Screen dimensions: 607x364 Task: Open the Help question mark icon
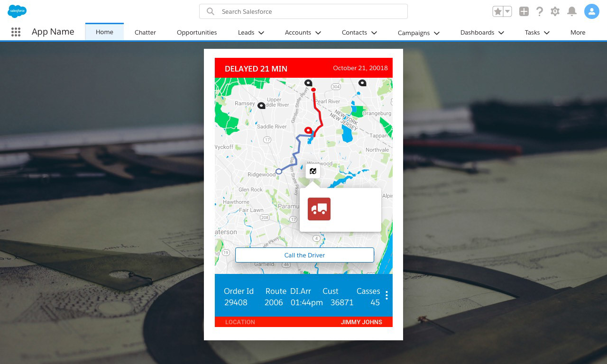tap(539, 11)
